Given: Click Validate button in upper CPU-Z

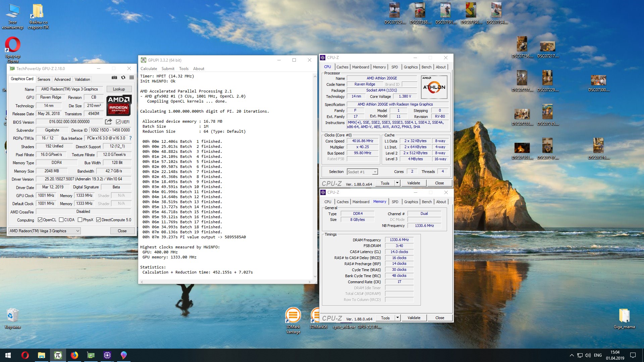Looking at the screenshot, I should pyautogui.click(x=413, y=183).
